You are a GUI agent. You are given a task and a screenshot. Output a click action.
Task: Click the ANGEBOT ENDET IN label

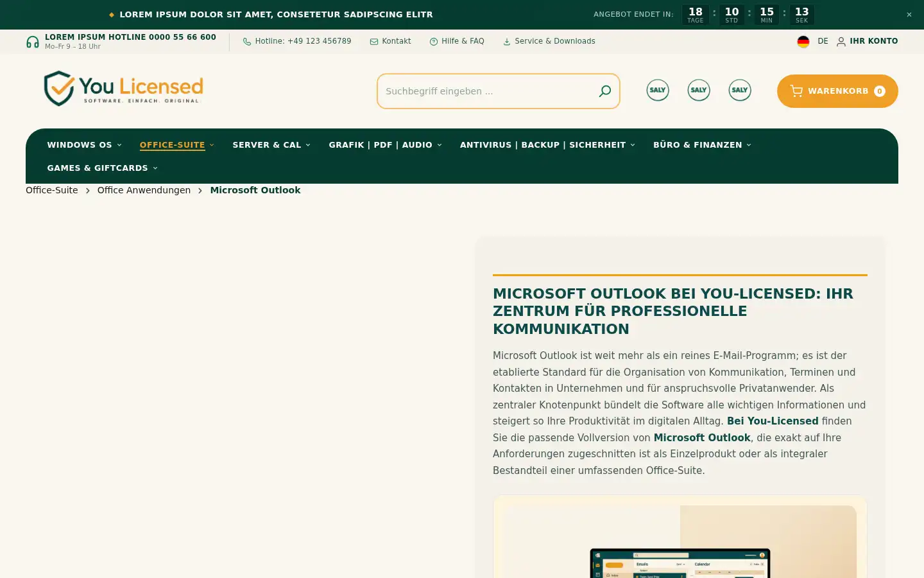(x=633, y=15)
